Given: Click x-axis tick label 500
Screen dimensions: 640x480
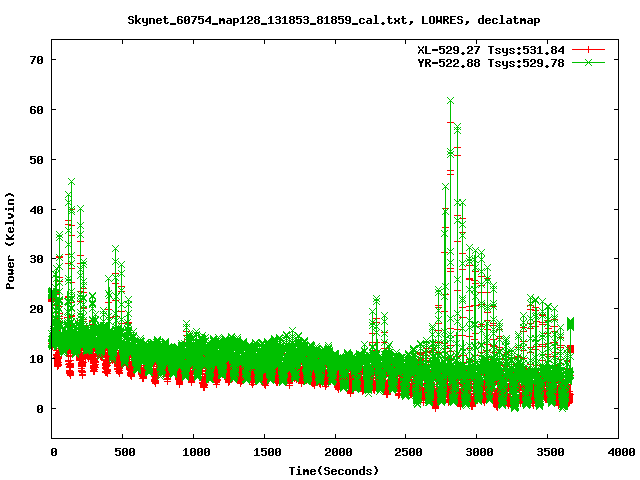Looking at the screenshot, I should click(x=125, y=452).
